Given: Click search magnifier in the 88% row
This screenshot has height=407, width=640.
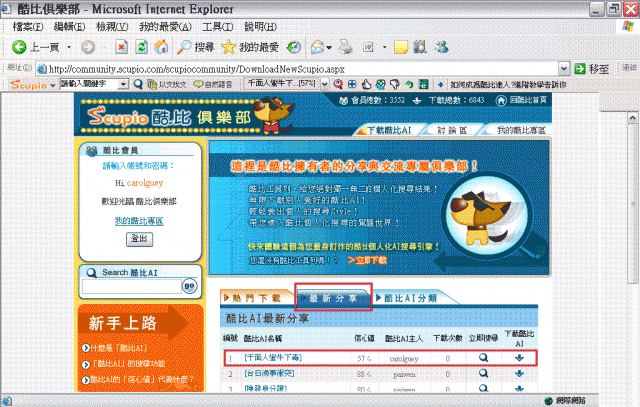Looking at the screenshot, I should pos(484,373).
